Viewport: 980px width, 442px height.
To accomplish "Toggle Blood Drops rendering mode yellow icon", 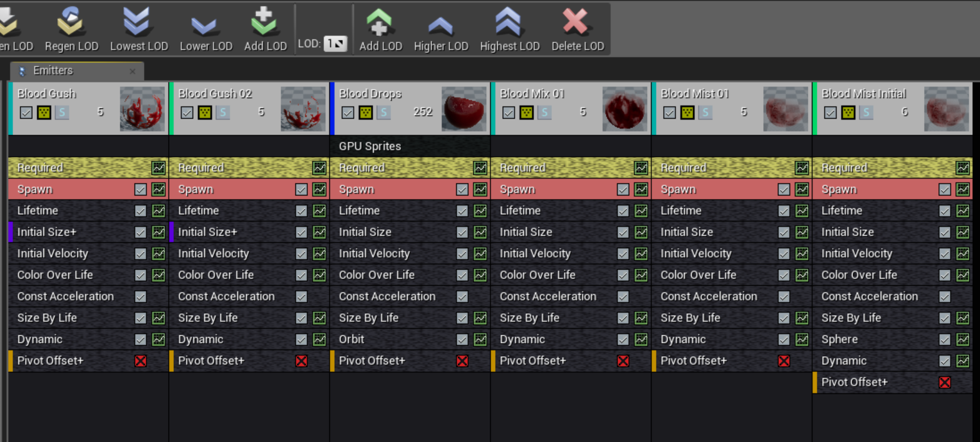I will [366, 113].
